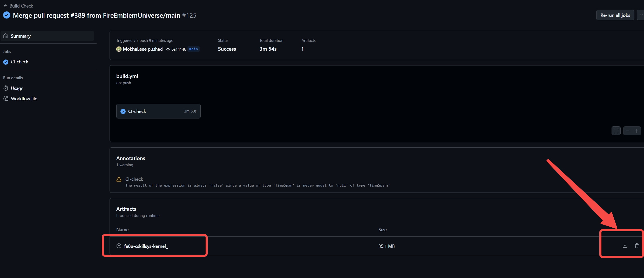Toggle fullscreen workflow graph view
The image size is (644, 278).
[616, 131]
